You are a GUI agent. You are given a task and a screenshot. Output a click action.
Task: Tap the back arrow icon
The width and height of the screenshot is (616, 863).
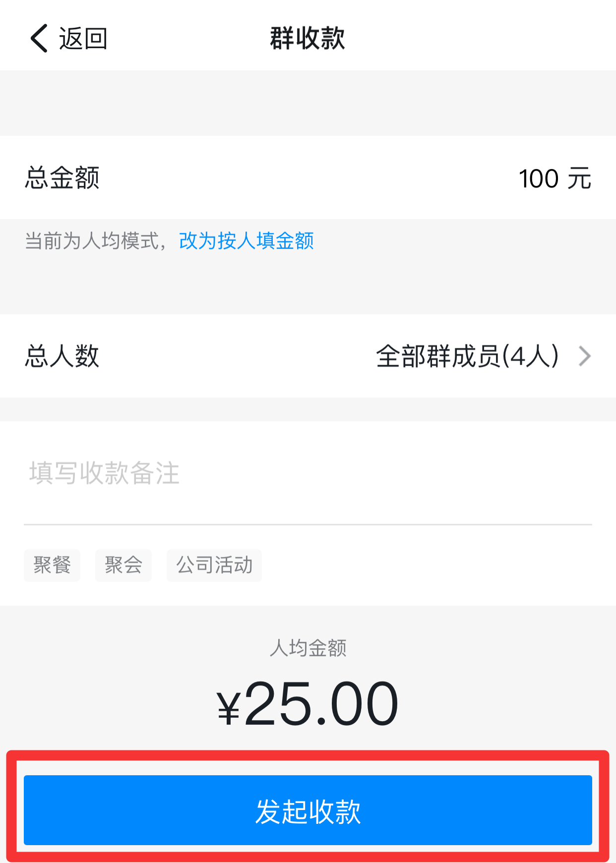tap(39, 38)
